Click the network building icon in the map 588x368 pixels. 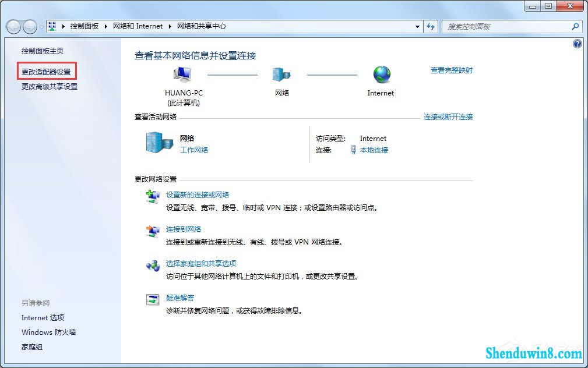[x=281, y=74]
